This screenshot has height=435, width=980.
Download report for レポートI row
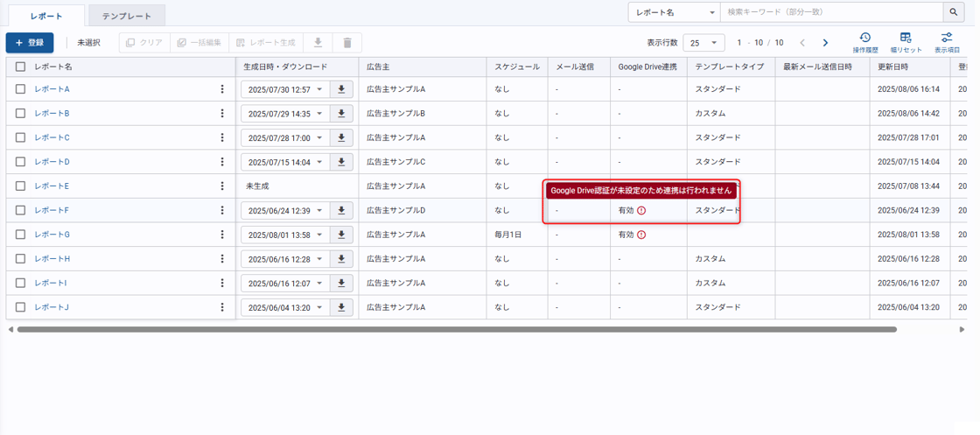pyautogui.click(x=341, y=283)
